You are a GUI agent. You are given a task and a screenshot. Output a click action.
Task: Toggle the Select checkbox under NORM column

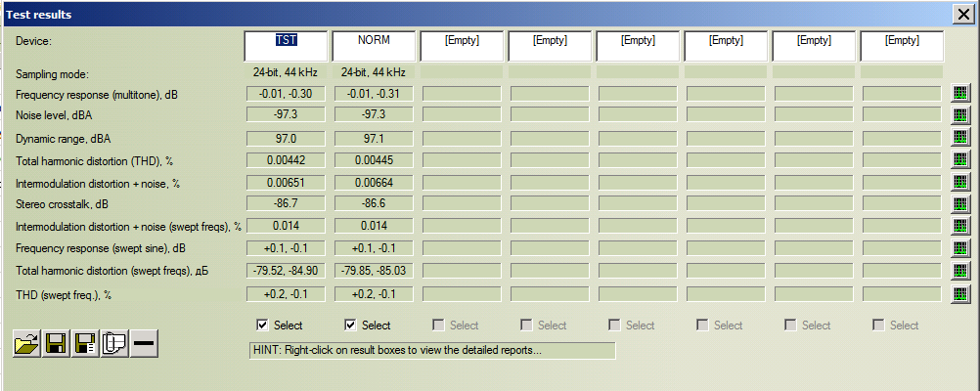(350, 325)
